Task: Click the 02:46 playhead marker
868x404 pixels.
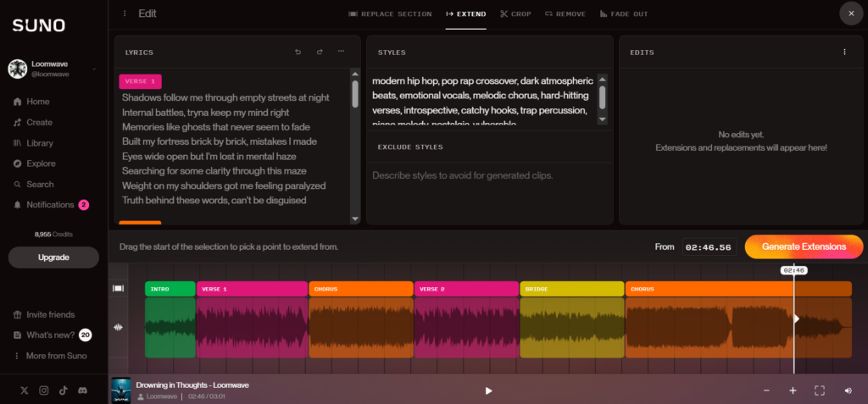Action: [x=793, y=271]
